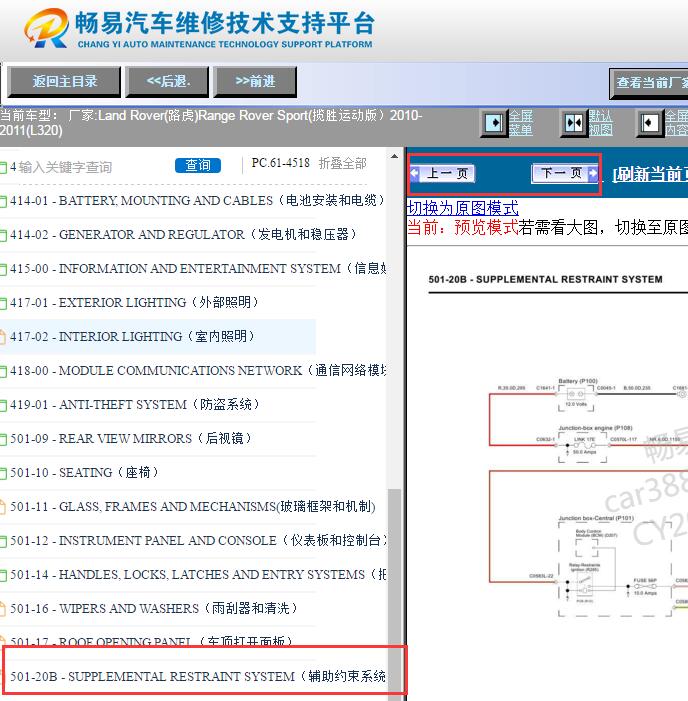Open 501-09 Rear View Mirrors
The image size is (688, 701).
[131, 438]
